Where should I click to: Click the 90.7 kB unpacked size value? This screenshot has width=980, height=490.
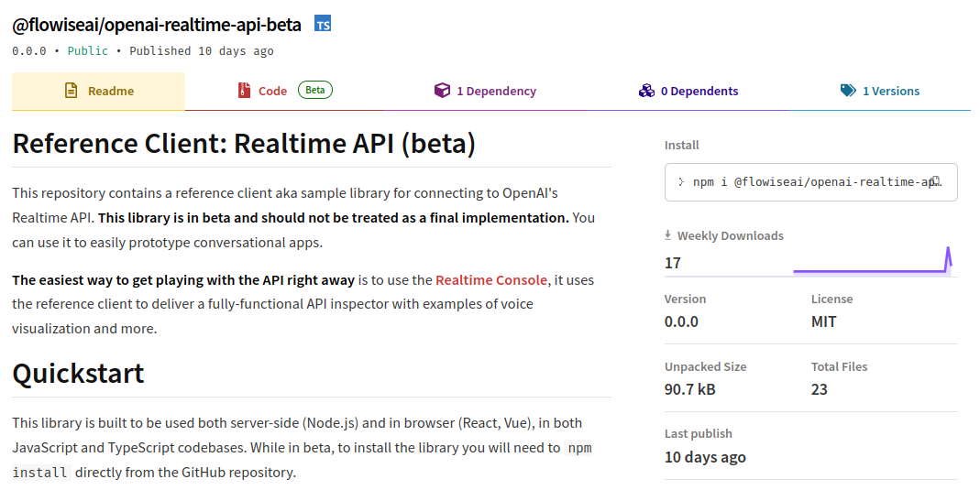[x=689, y=389]
